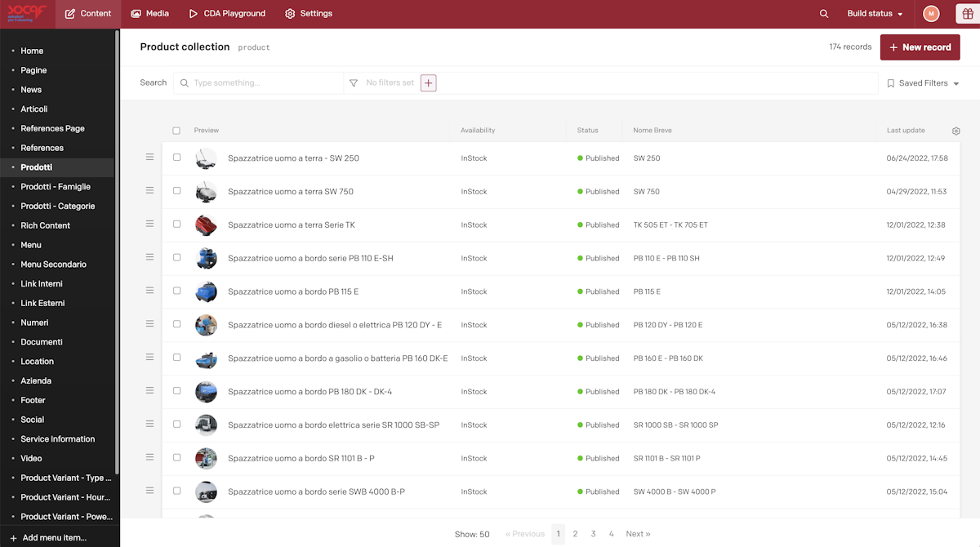Click drag handle for PB 180 DK row
This screenshot has height=547, width=980.
click(149, 391)
